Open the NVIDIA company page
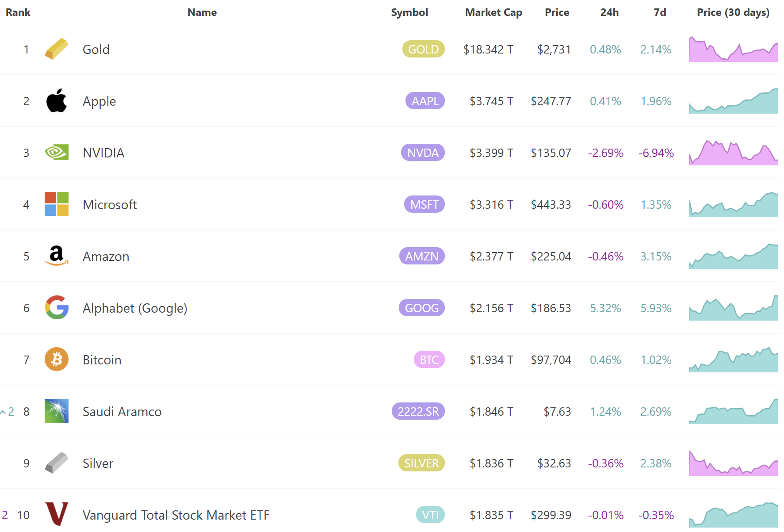The width and height of the screenshot is (784, 532). click(x=103, y=153)
